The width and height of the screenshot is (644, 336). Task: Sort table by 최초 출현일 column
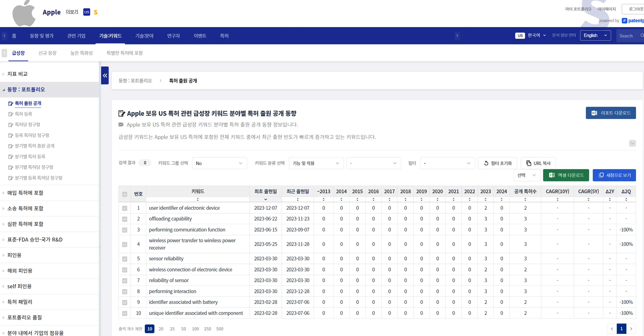coord(266,199)
